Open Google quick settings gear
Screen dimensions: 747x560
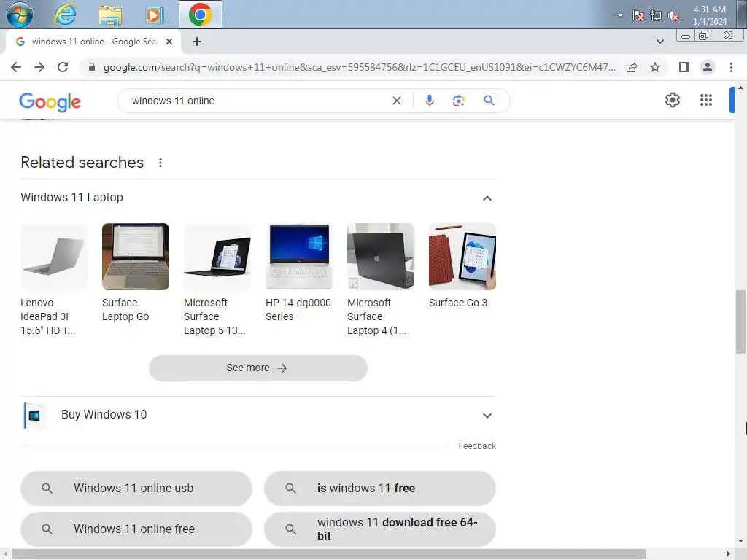pos(672,100)
